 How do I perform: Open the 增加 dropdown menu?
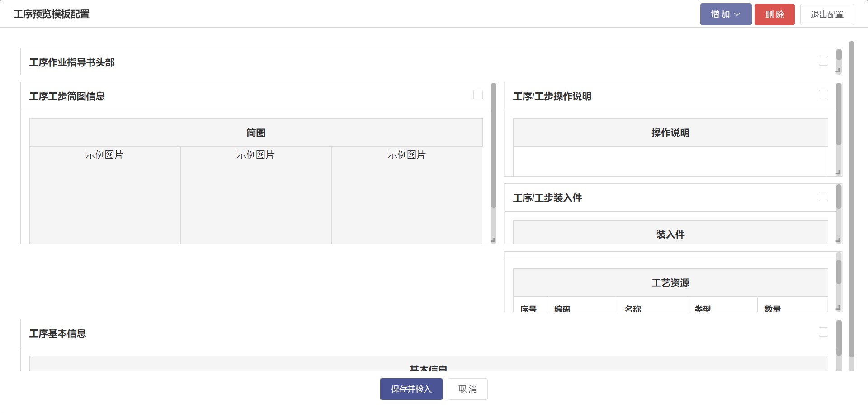pos(725,14)
